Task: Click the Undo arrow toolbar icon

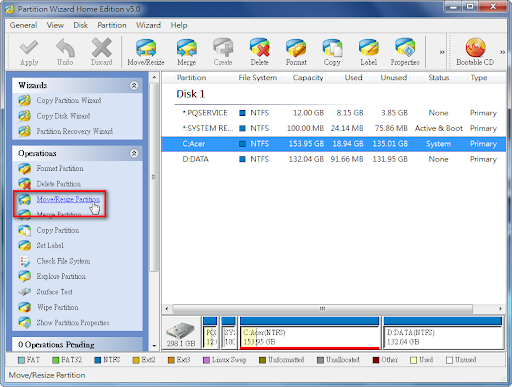Action: (x=65, y=52)
